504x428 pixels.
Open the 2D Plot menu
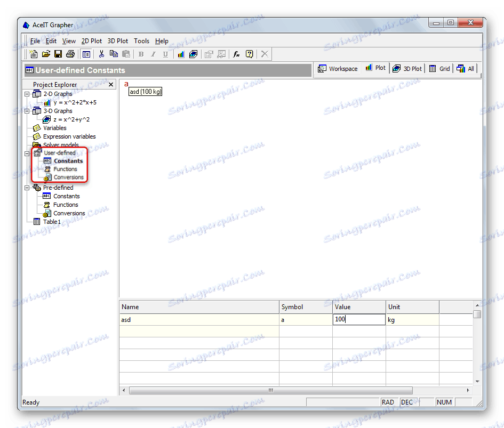click(x=91, y=41)
